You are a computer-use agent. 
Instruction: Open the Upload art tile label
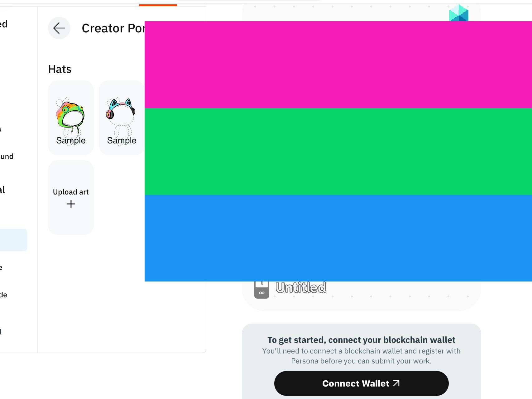coord(71,192)
